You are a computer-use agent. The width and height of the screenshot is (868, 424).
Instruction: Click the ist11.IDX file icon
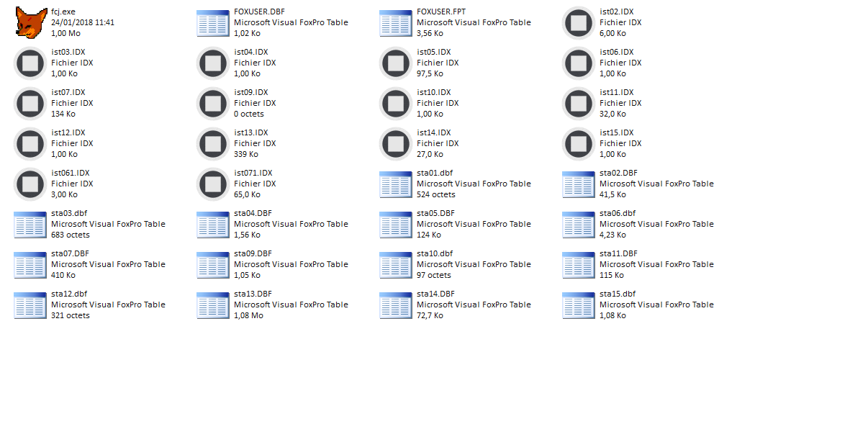[x=579, y=104]
